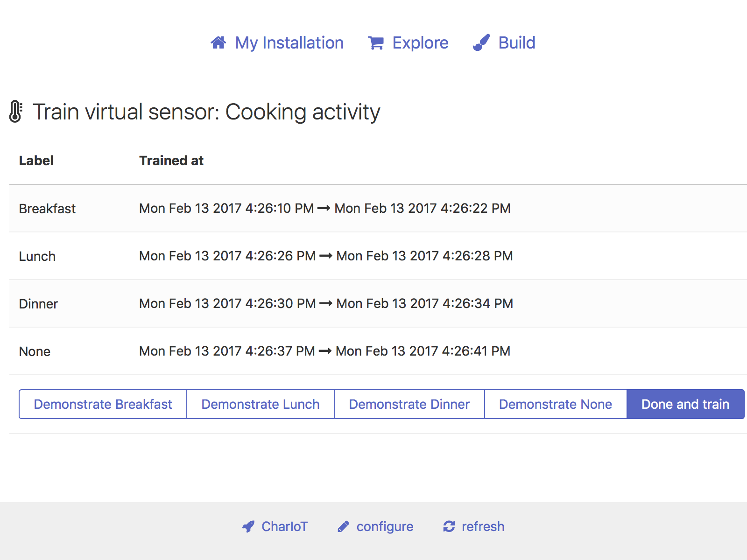The image size is (747, 560).
Task: Click the home icon beside My Installation
Action: (x=218, y=43)
